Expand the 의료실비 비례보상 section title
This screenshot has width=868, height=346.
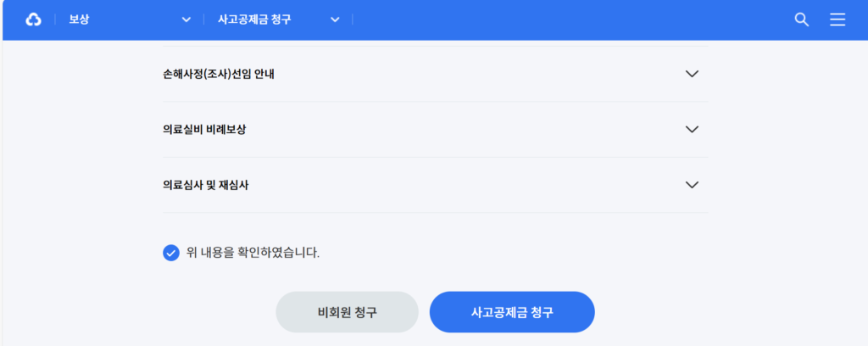(204, 130)
